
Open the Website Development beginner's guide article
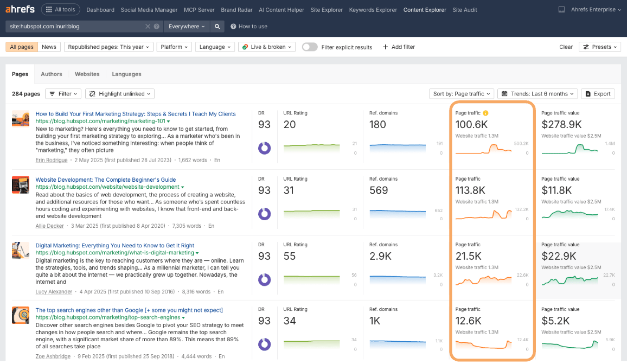(x=106, y=180)
